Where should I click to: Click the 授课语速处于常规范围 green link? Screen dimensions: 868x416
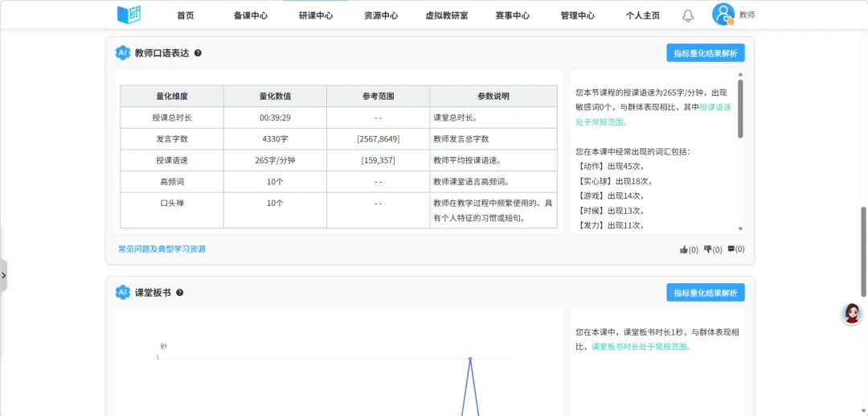click(653, 115)
